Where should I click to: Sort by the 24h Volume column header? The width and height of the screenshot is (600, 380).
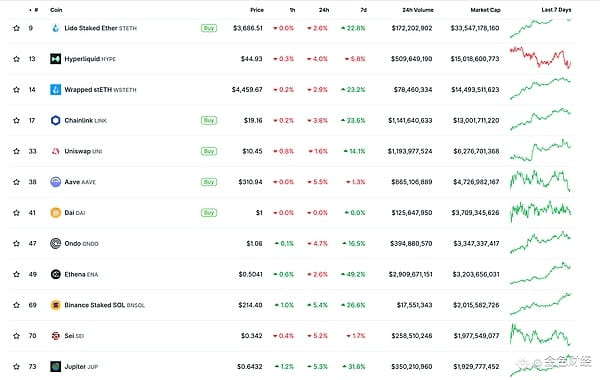417,10
